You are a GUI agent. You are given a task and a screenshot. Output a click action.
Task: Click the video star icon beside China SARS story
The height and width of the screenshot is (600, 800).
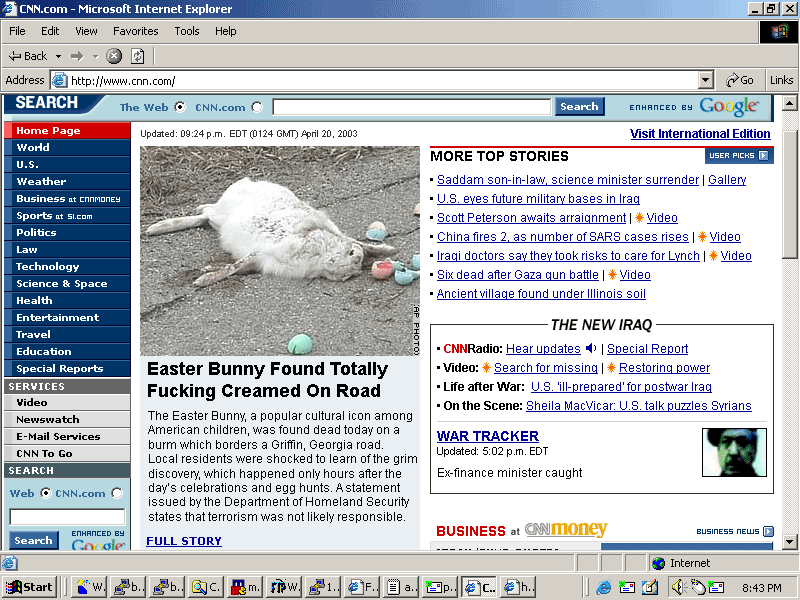(702, 237)
